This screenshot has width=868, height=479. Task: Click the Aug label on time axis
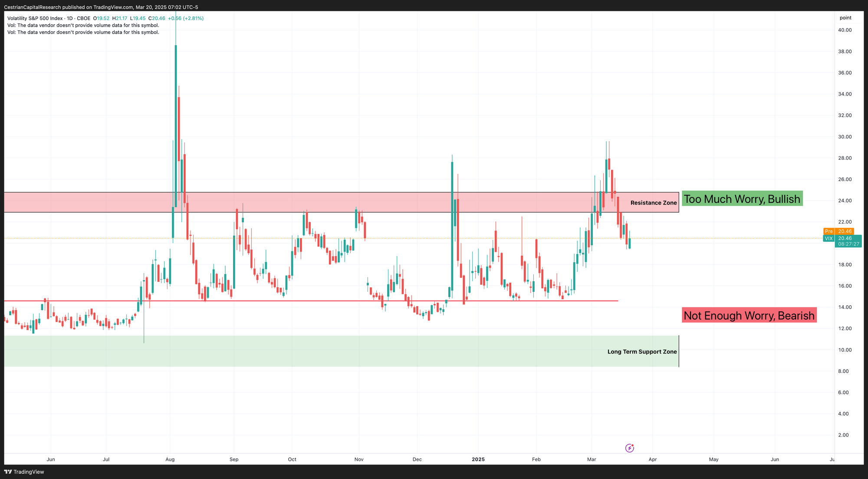click(170, 459)
